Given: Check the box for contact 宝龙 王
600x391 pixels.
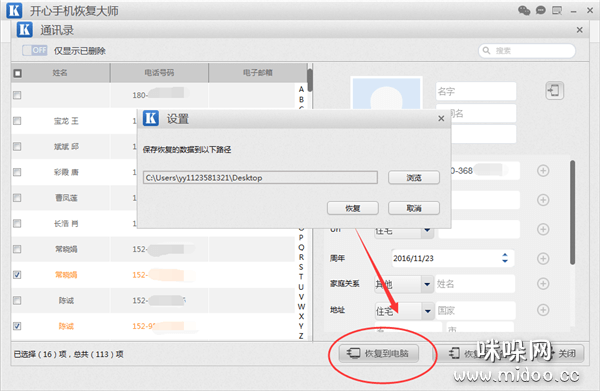Looking at the screenshot, I should click(17, 121).
